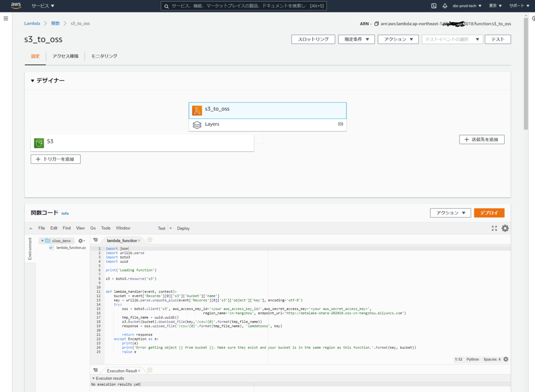Open the Layers stack icon
This screenshot has height=392, width=535.
coord(197,125)
